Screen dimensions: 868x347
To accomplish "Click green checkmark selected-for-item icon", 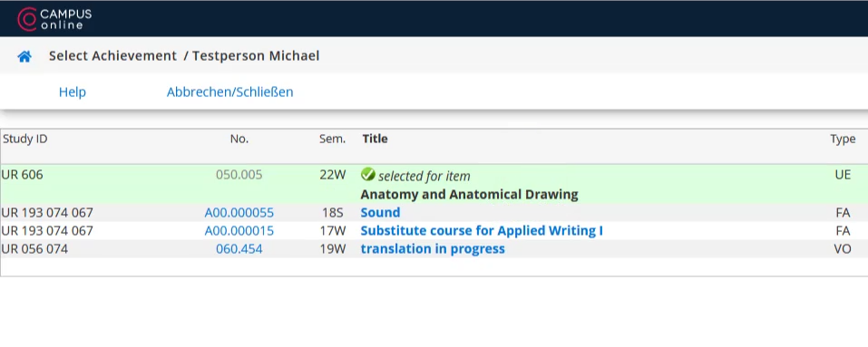I will coord(367,175).
